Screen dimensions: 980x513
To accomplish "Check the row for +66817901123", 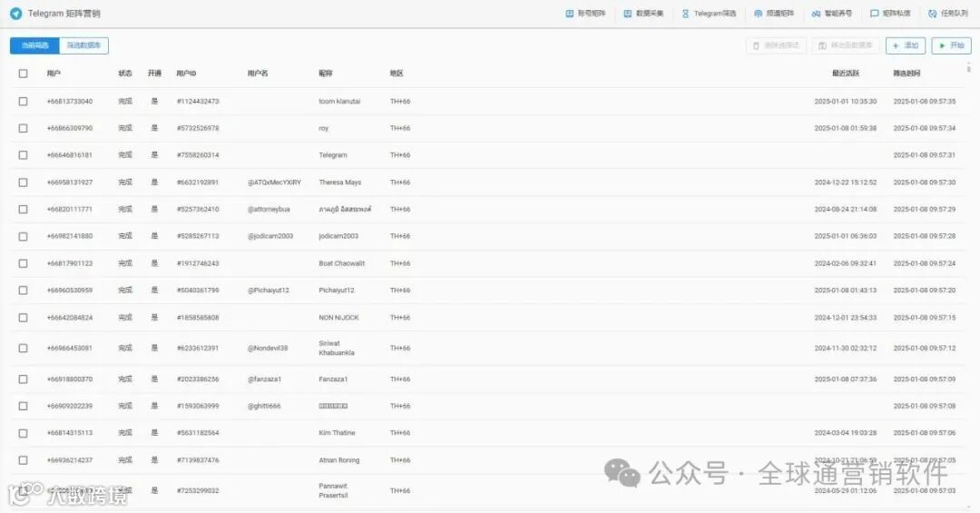I will [x=23, y=263].
